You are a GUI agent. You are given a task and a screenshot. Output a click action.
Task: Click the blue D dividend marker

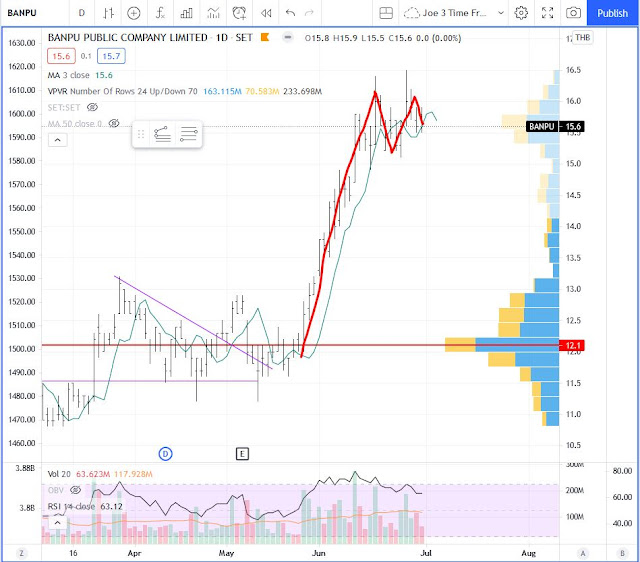coord(165,453)
